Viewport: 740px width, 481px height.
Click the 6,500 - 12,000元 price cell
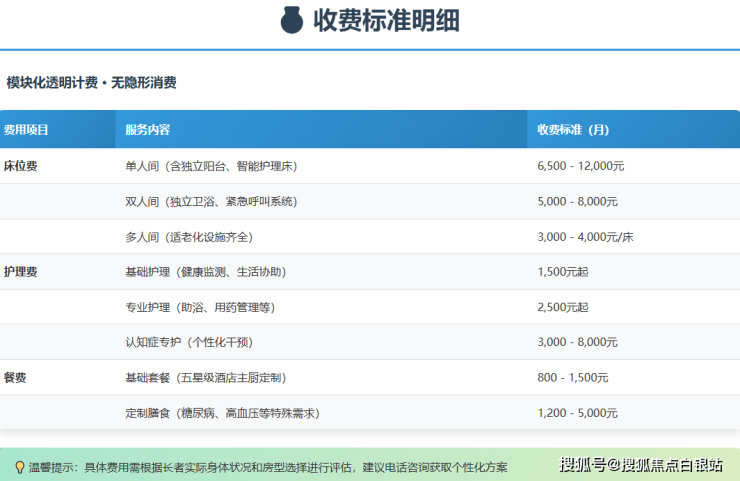point(582,166)
